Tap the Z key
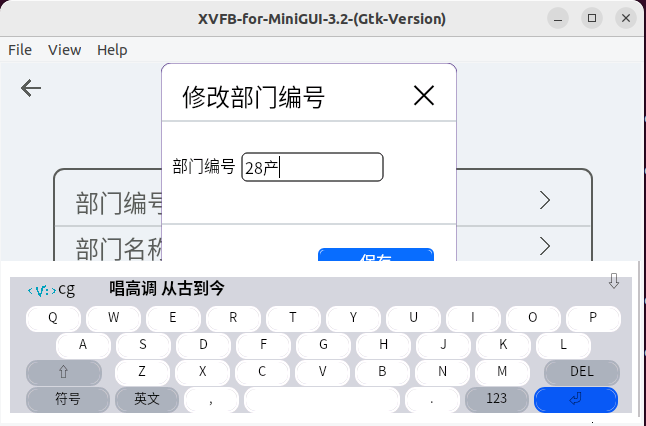Image resolution: width=646 pixels, height=426 pixels. click(x=142, y=372)
